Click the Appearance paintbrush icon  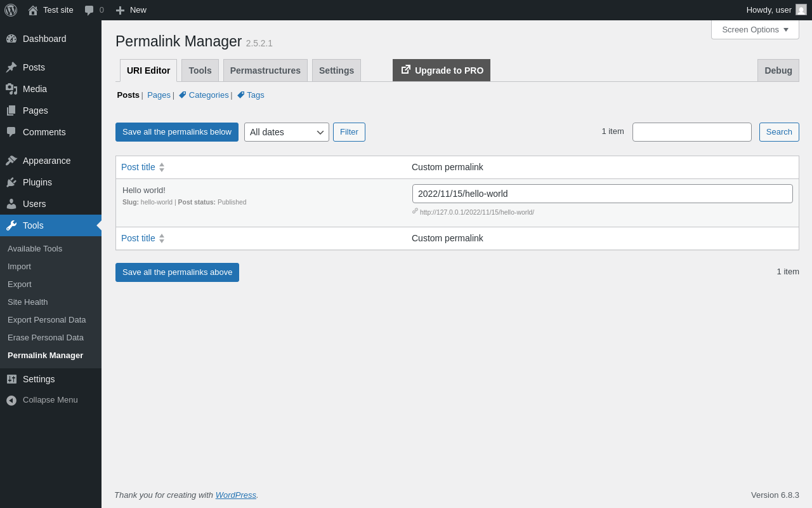11,161
